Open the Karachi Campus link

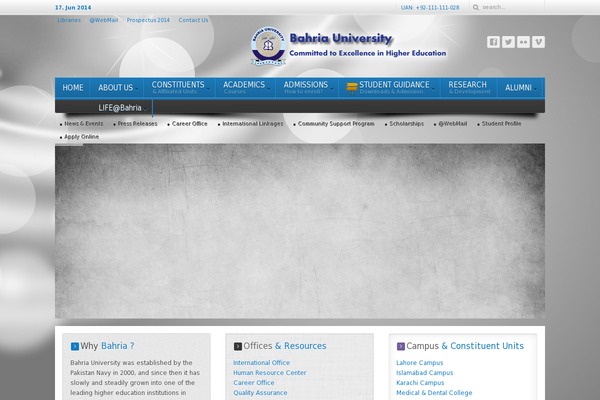point(420,382)
